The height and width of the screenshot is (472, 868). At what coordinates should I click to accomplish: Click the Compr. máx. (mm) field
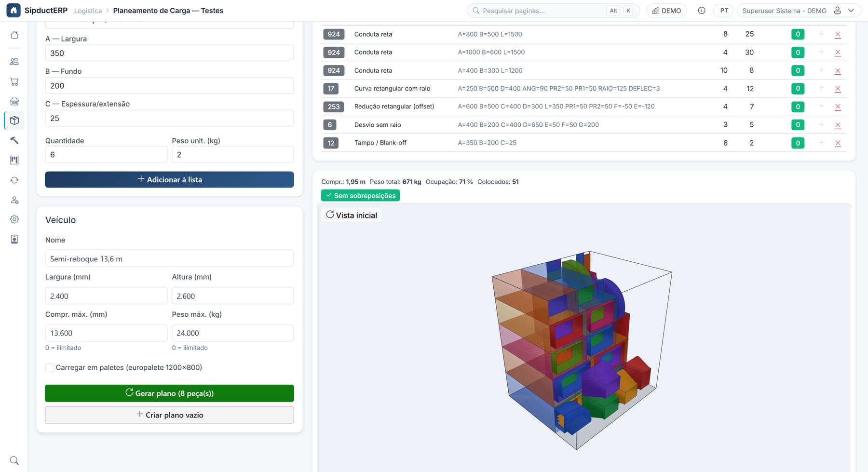point(106,333)
